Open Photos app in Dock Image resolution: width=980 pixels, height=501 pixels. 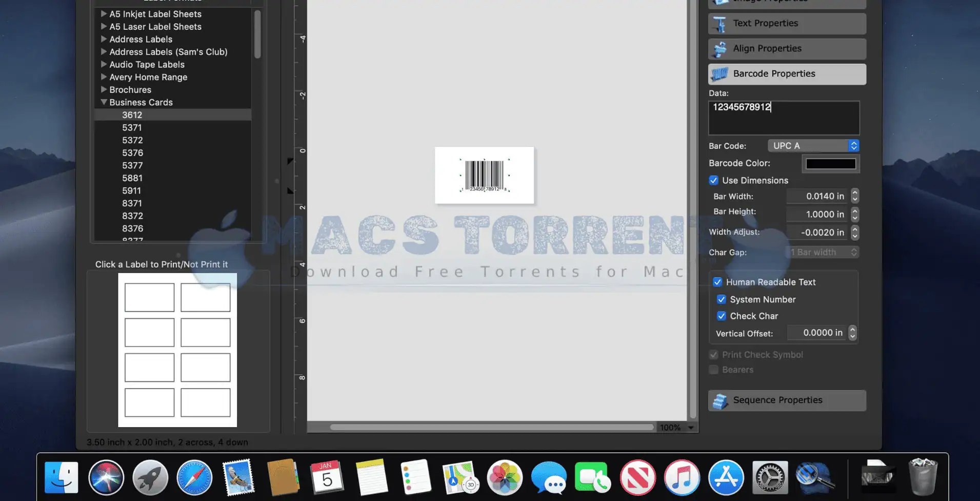tap(505, 477)
